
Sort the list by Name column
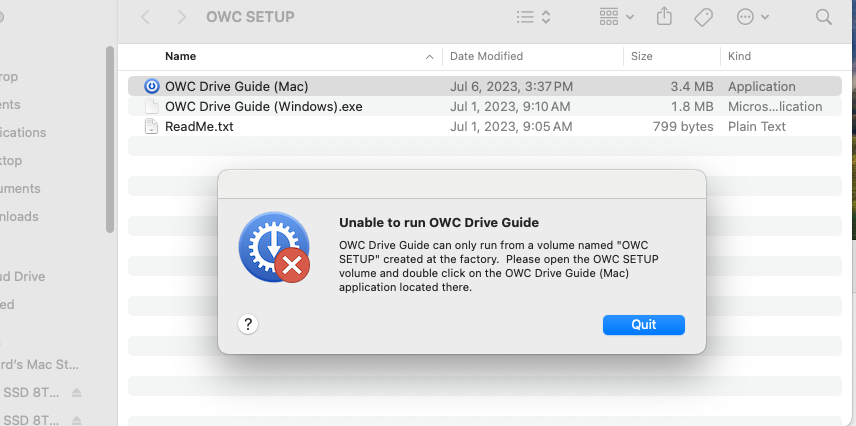point(181,56)
